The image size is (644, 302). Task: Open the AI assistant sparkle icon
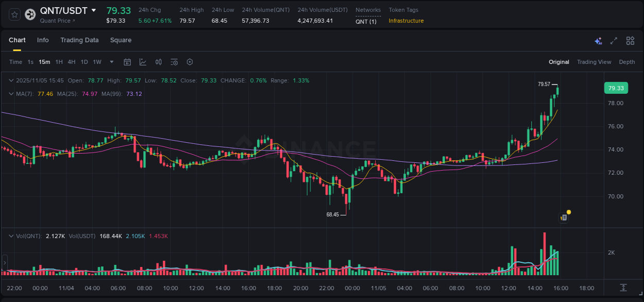coord(598,41)
